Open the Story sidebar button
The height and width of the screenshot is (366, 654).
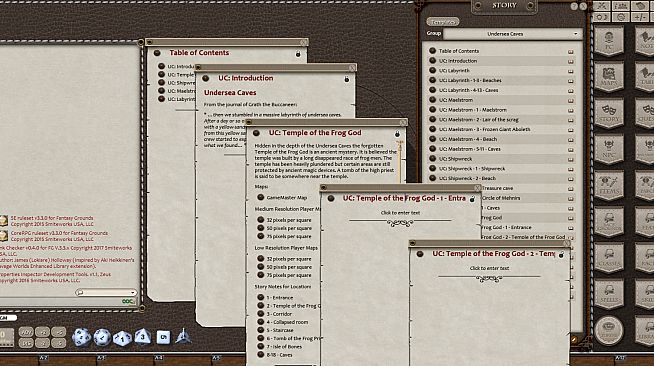tap(609, 113)
